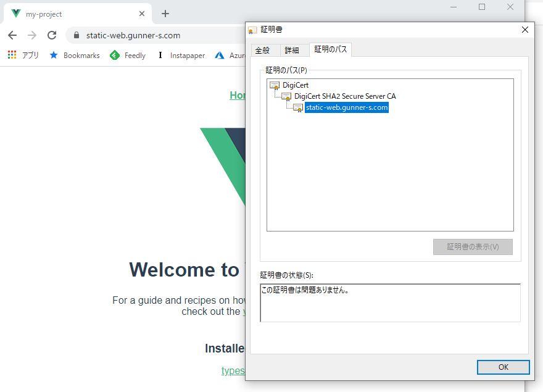Viewport: 543px width, 392px height.
Task: Click the padlock icon in address bar
Action: (x=77, y=35)
